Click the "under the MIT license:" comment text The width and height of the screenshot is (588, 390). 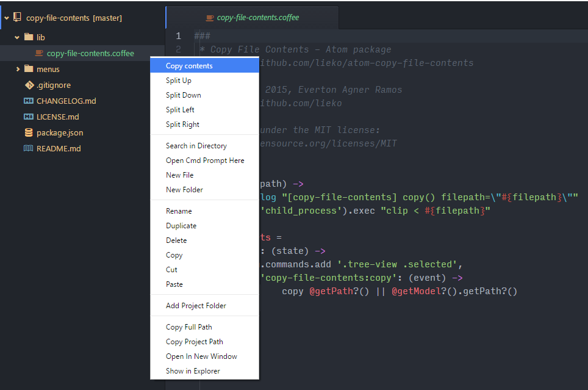320,130
